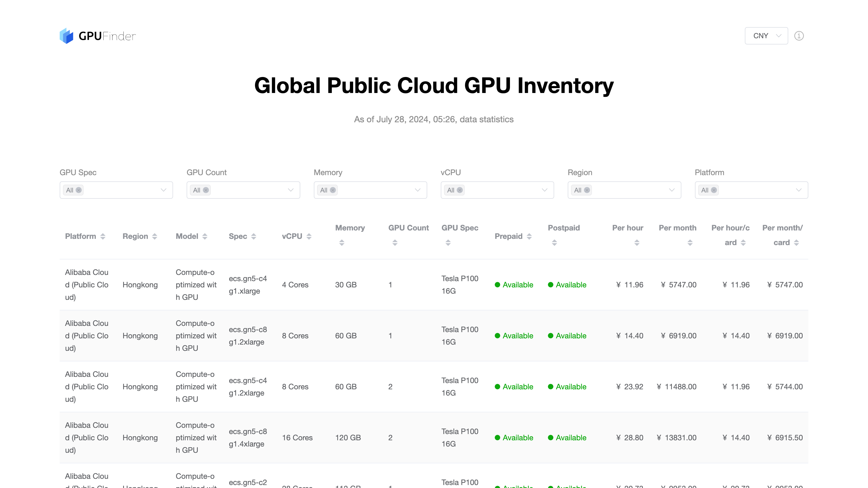The image size is (868, 488).
Task: Click the ecs.gn5-c4g1.xlarge spec cell
Action: pos(248,285)
